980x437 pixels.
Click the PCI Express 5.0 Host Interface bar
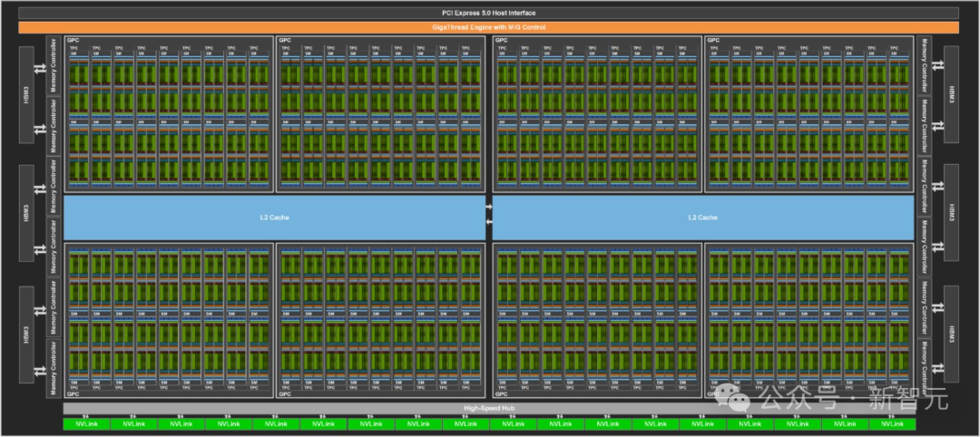[x=489, y=13]
